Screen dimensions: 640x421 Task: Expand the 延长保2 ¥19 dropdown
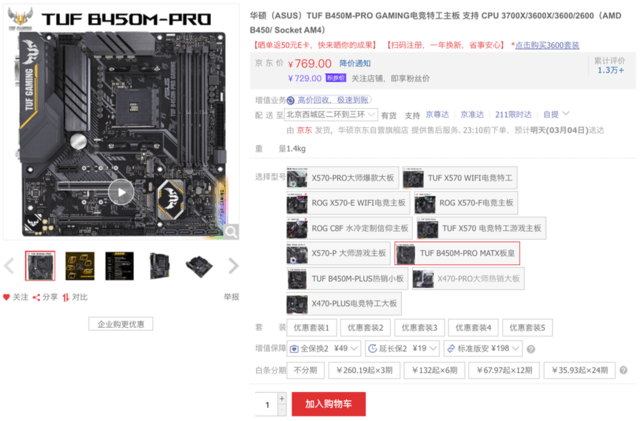[402, 349]
